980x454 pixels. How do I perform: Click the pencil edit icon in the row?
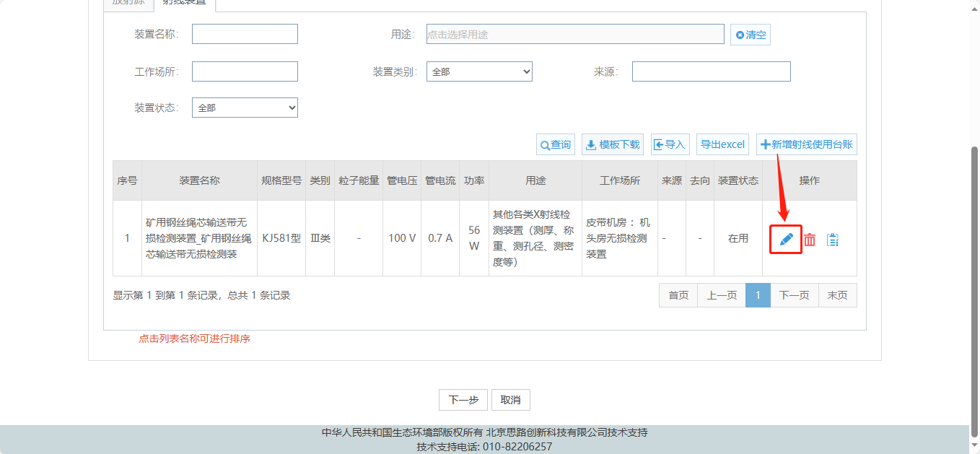[x=786, y=240]
